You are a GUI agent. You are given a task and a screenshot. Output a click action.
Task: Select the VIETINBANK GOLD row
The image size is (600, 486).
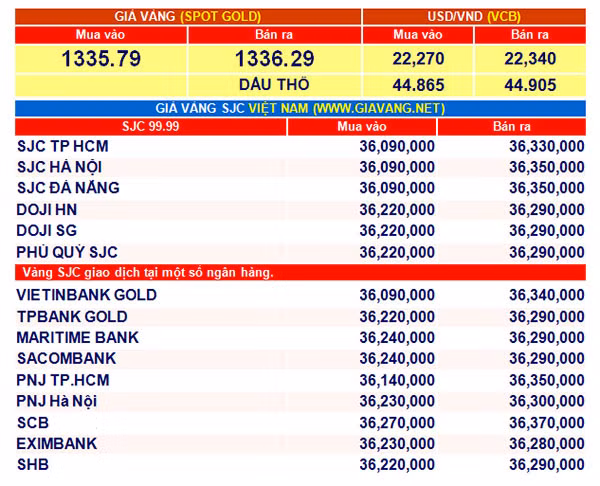[300, 295]
